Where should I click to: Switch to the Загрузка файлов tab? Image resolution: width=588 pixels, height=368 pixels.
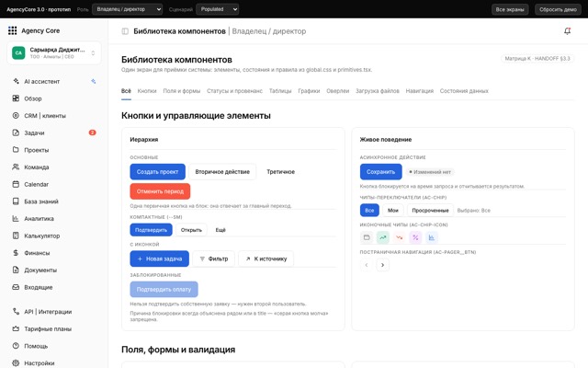[378, 91]
